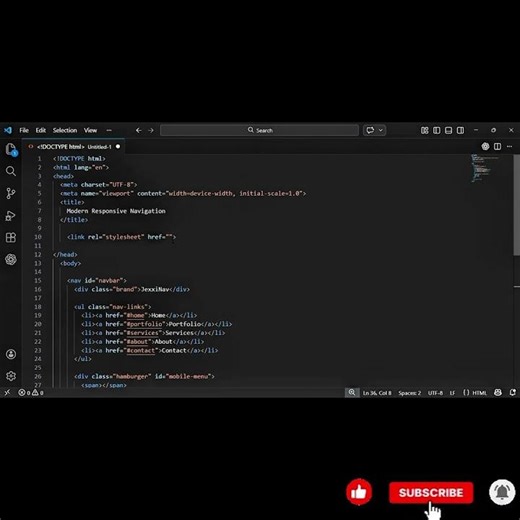Open the Extensions view
Screen dimensions: 520x520
[x=11, y=238]
